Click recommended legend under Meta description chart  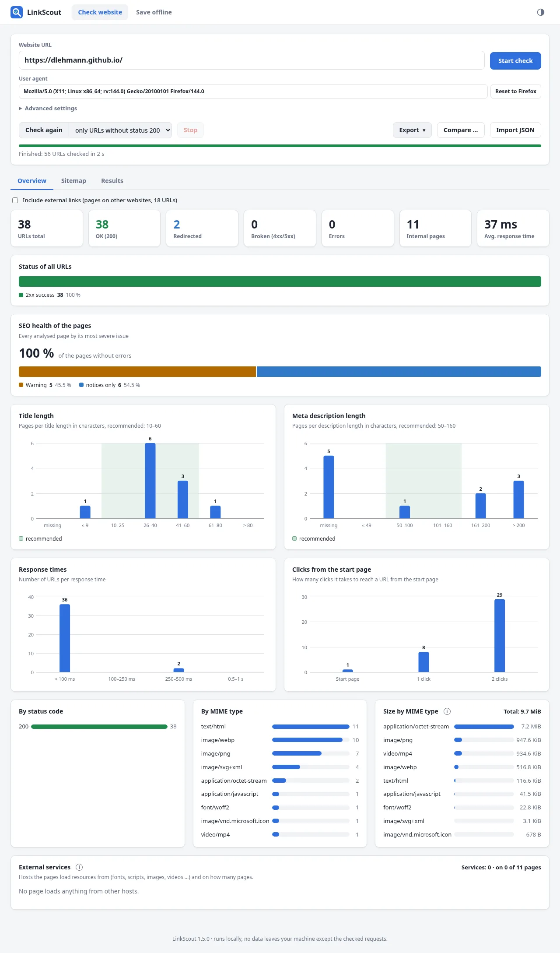coord(314,539)
